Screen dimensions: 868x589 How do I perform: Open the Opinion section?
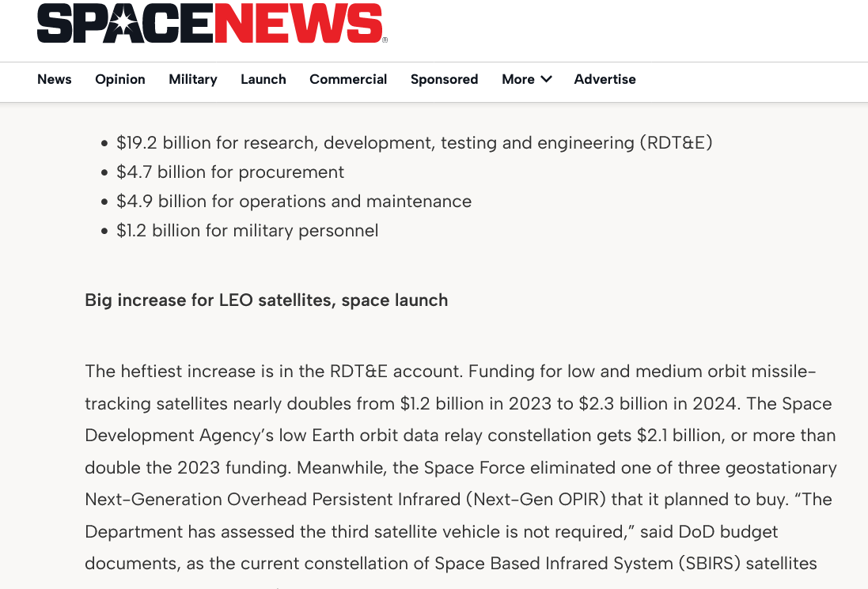(x=119, y=79)
